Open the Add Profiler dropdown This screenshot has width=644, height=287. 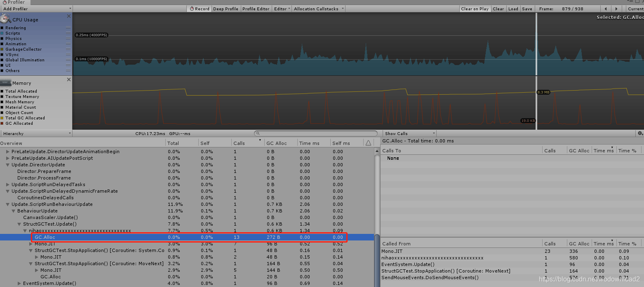point(36,9)
